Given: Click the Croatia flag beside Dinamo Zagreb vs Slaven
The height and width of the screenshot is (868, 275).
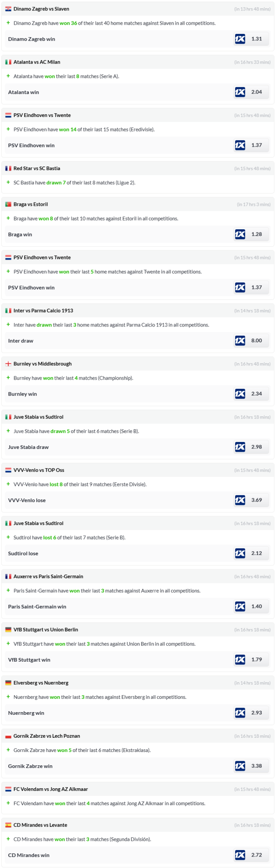Looking at the screenshot, I should (x=8, y=9).
